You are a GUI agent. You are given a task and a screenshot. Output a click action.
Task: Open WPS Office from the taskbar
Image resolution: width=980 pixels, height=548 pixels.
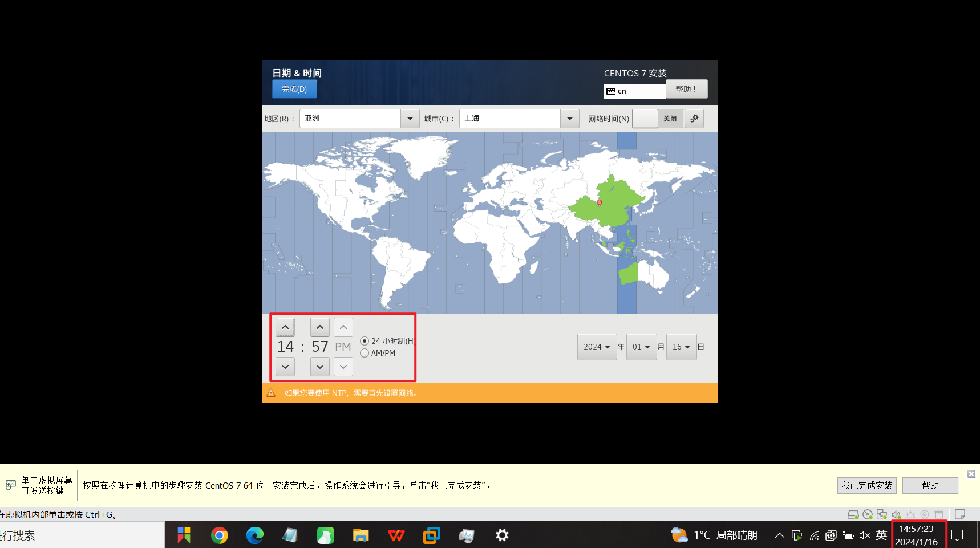click(396, 535)
